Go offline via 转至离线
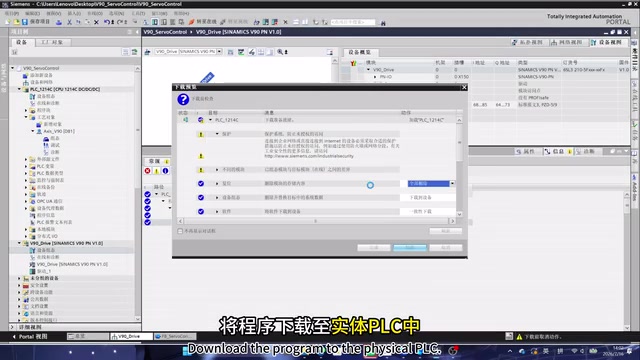 click(234, 22)
